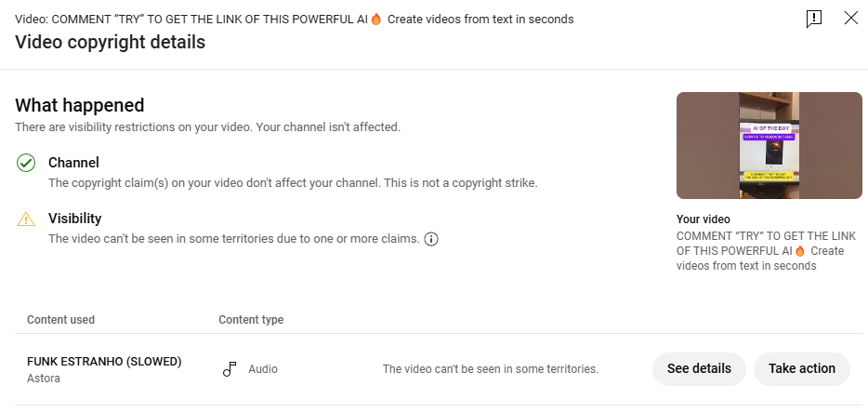This screenshot has width=868, height=412.
Task: Click the yellow warning Visibility icon
Action: point(26,219)
